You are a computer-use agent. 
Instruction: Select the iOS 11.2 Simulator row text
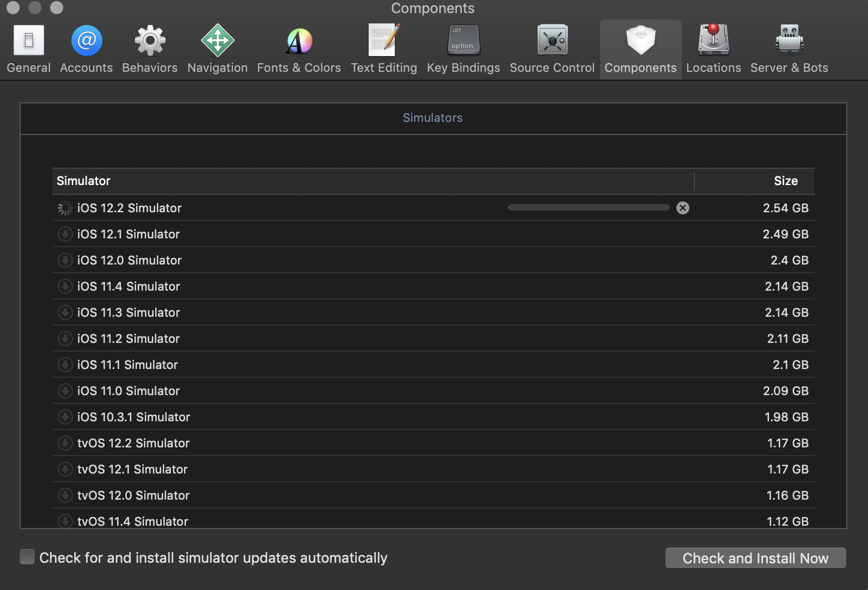pos(129,339)
